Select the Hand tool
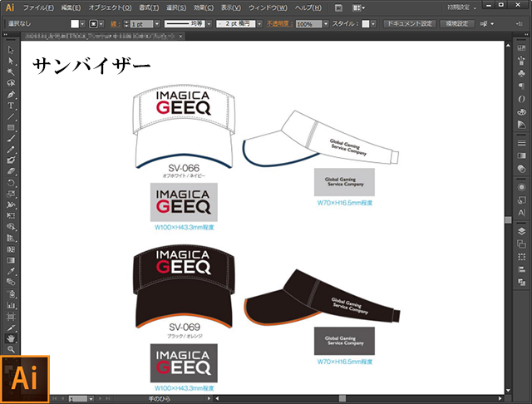 click(11, 338)
